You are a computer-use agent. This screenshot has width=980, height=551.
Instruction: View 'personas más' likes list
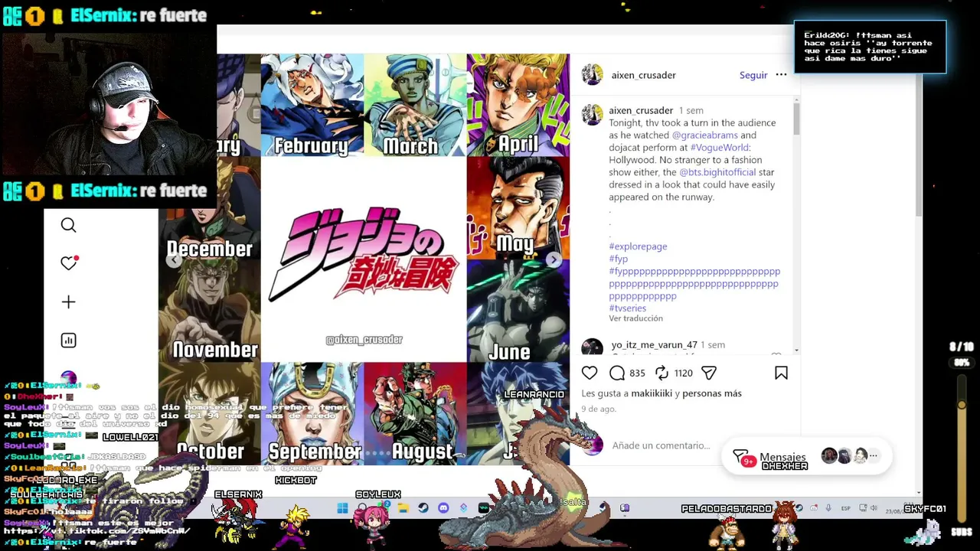[712, 393]
